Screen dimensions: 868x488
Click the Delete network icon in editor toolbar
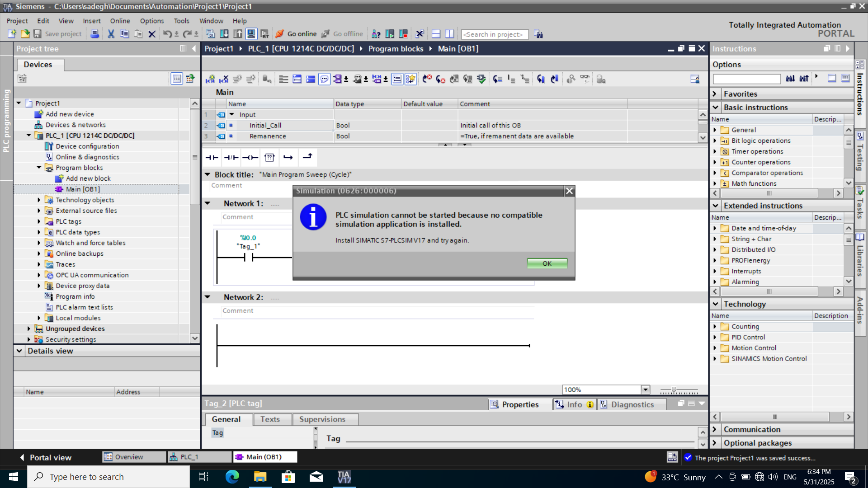(224, 79)
